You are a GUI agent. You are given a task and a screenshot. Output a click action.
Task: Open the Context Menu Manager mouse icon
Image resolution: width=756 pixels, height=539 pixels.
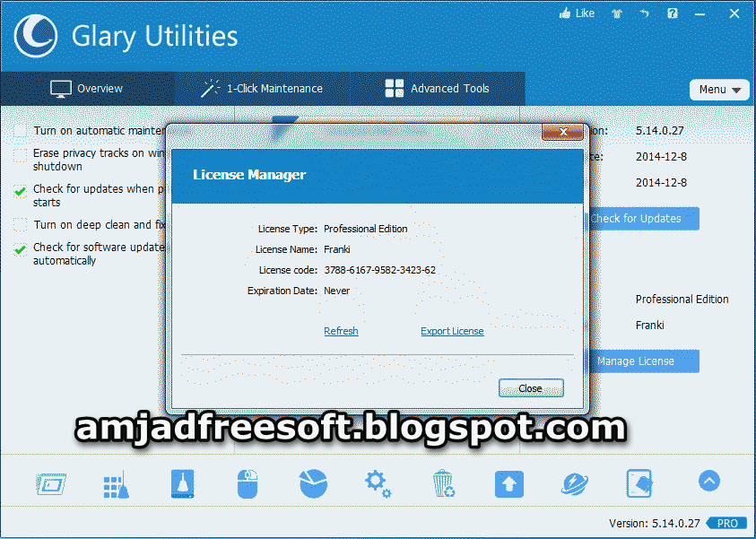[x=248, y=484]
